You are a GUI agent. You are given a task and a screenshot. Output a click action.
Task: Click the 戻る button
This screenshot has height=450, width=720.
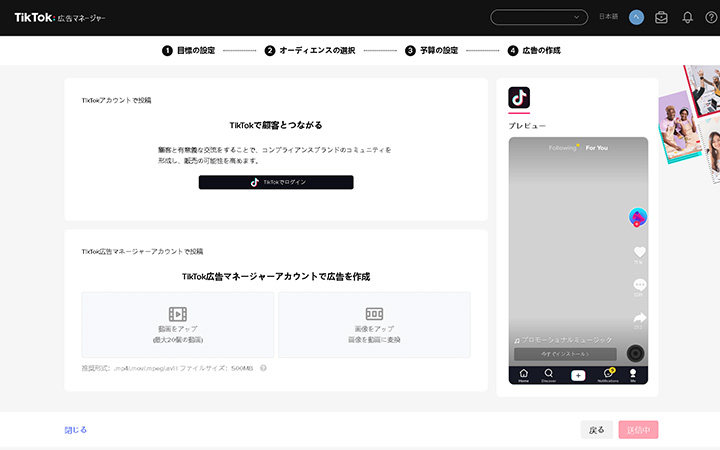(x=596, y=430)
